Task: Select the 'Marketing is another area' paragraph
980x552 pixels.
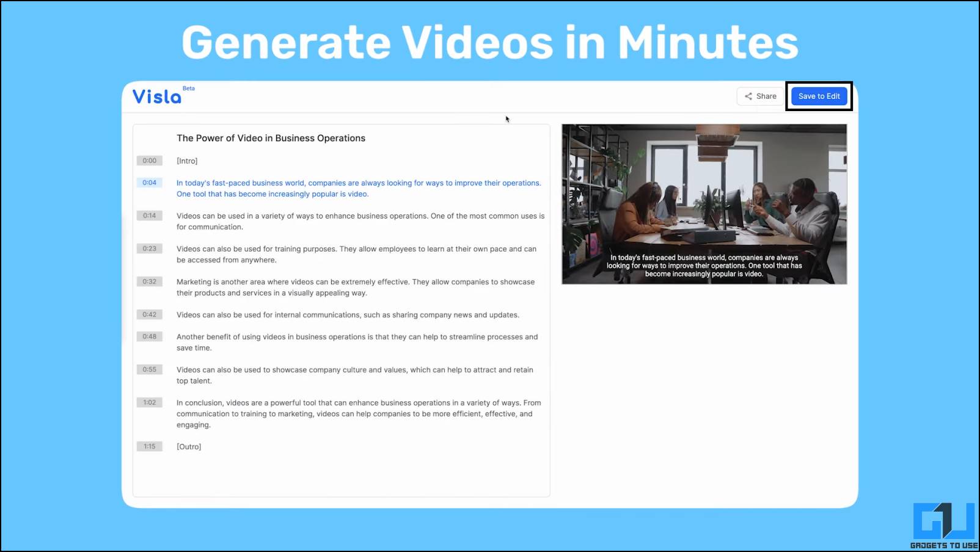Action: (356, 287)
